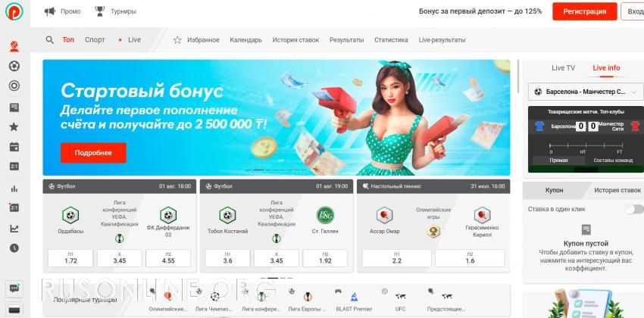Image resolution: width=644 pixels, height=318 pixels.
Task: Select the 1.72 odds for Ордабасы
Action: coord(70,258)
